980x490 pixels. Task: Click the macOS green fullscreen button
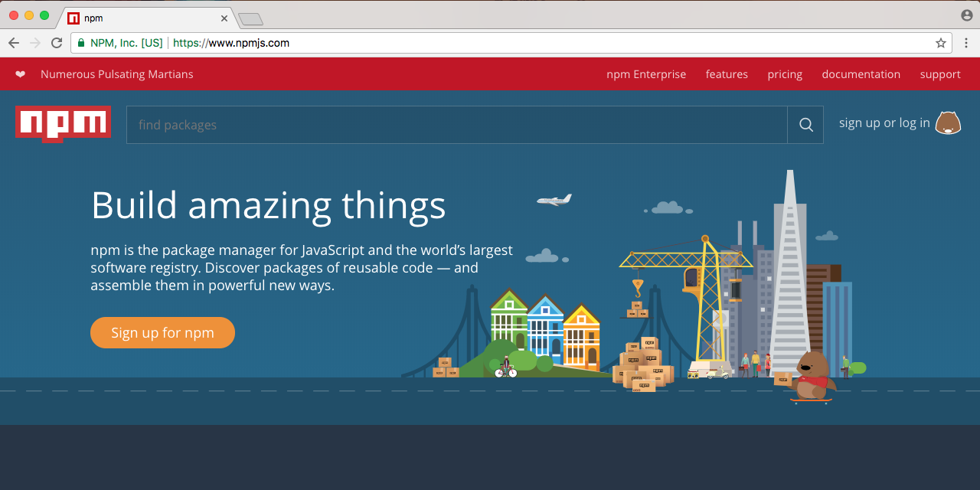pyautogui.click(x=44, y=15)
